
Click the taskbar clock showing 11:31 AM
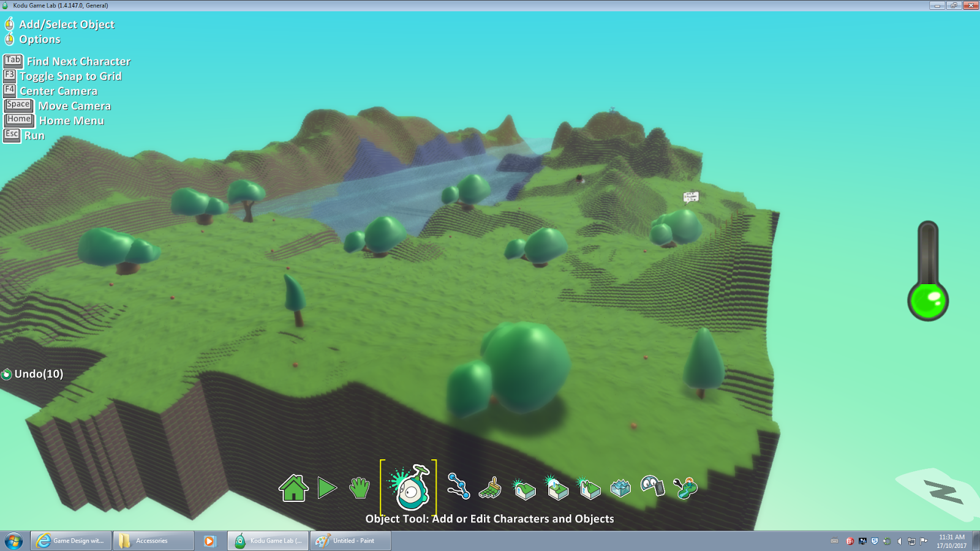[951, 541]
